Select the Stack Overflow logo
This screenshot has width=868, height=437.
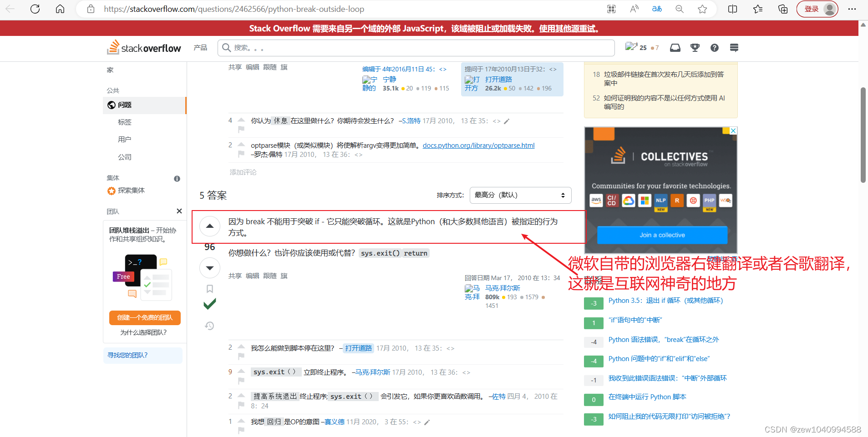pyautogui.click(x=144, y=47)
